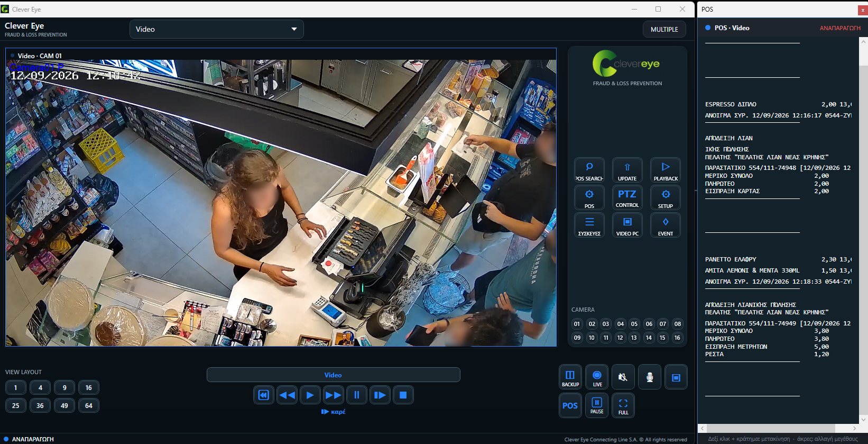The width and height of the screenshot is (868, 444).
Task: Fast forward the video
Action: click(x=334, y=395)
